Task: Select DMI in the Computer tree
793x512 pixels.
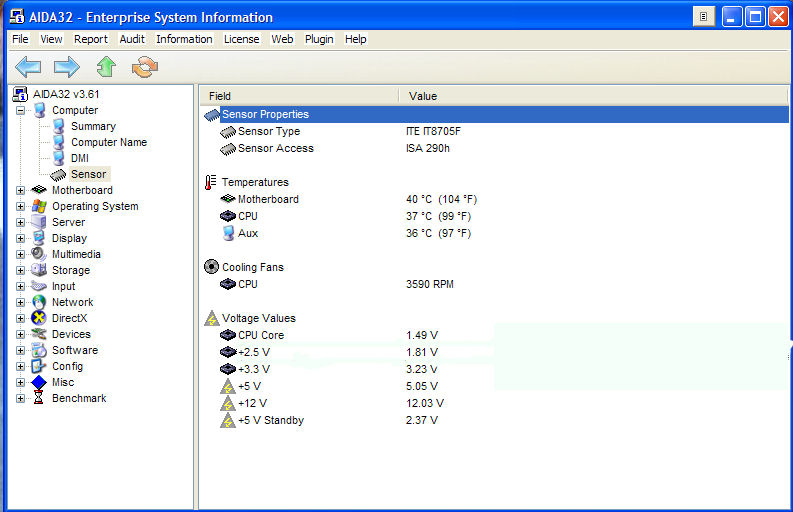Action: click(80, 158)
